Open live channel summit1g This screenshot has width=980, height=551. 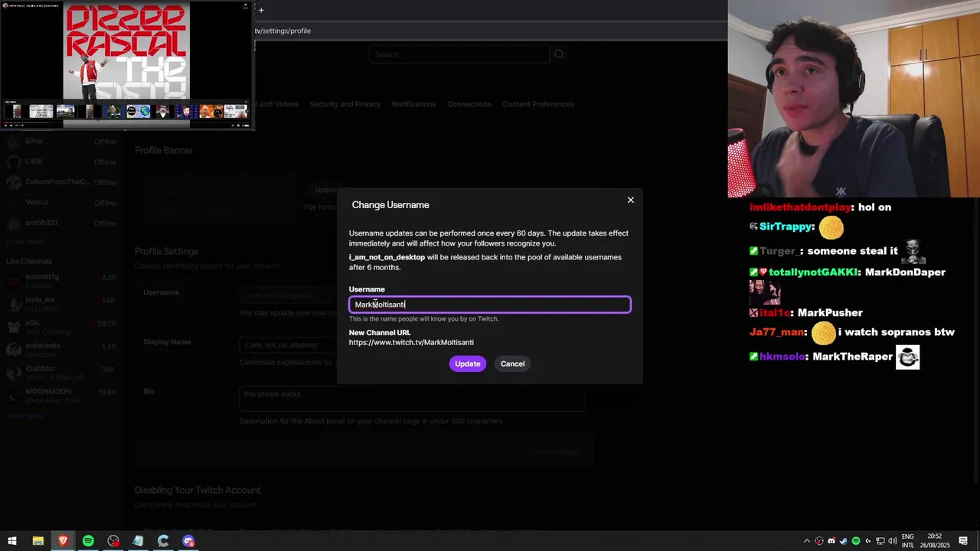61,281
